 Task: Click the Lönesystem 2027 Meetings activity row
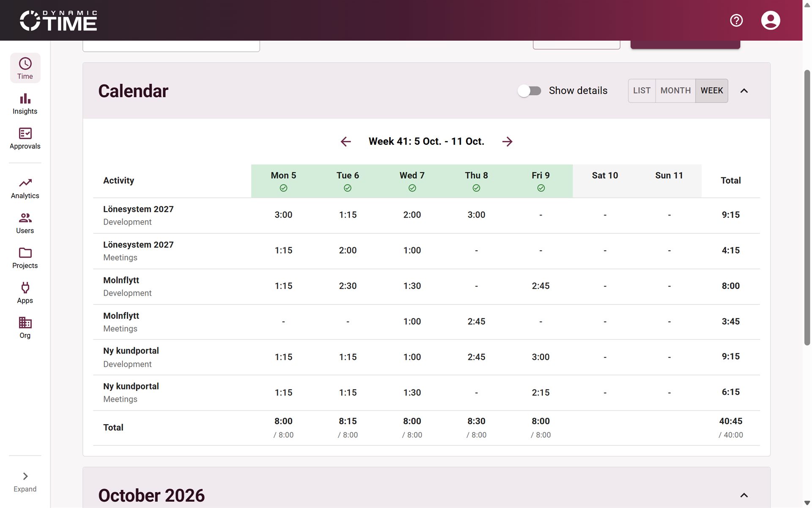[426, 251]
